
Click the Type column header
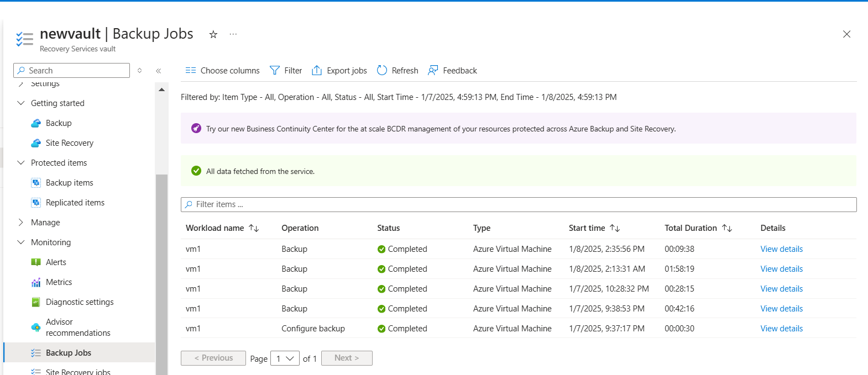pyautogui.click(x=482, y=228)
